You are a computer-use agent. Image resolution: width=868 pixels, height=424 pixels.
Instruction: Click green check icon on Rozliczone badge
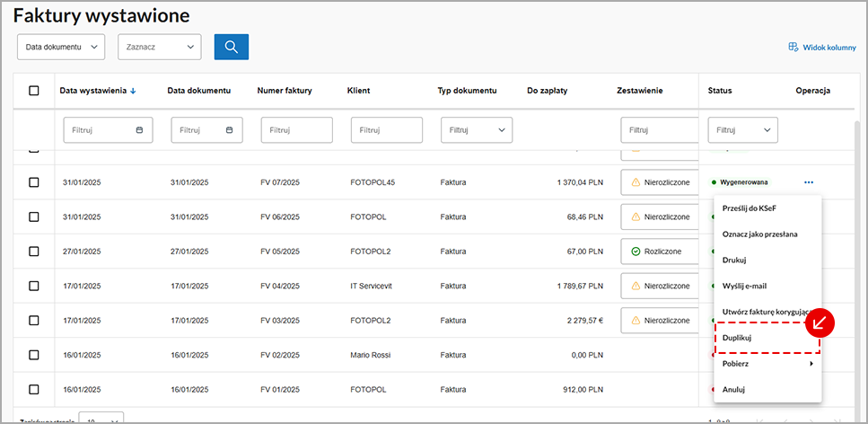636,252
